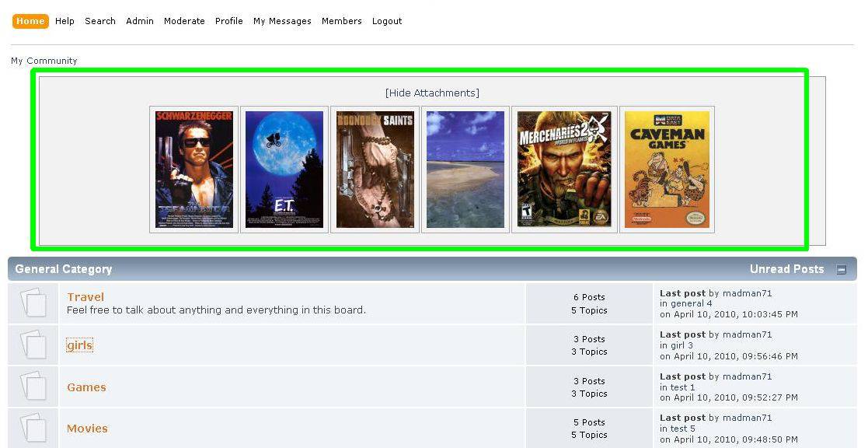Open the Home menu tab
This screenshot has width=868, height=448.
click(x=30, y=21)
